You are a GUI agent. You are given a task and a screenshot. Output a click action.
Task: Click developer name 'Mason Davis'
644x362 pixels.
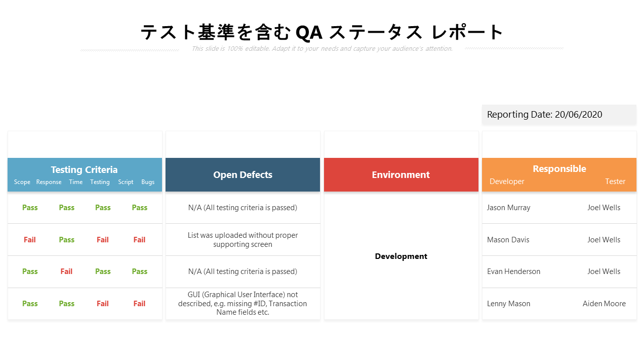(x=508, y=240)
